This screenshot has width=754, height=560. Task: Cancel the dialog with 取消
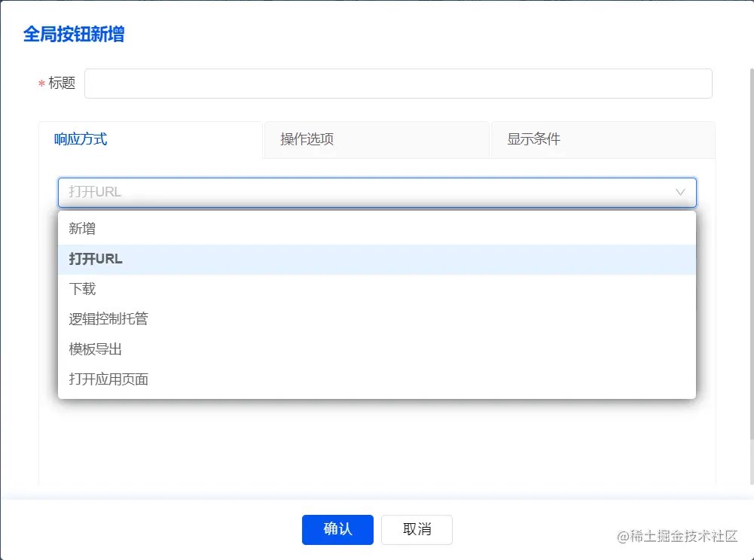pyautogui.click(x=417, y=530)
